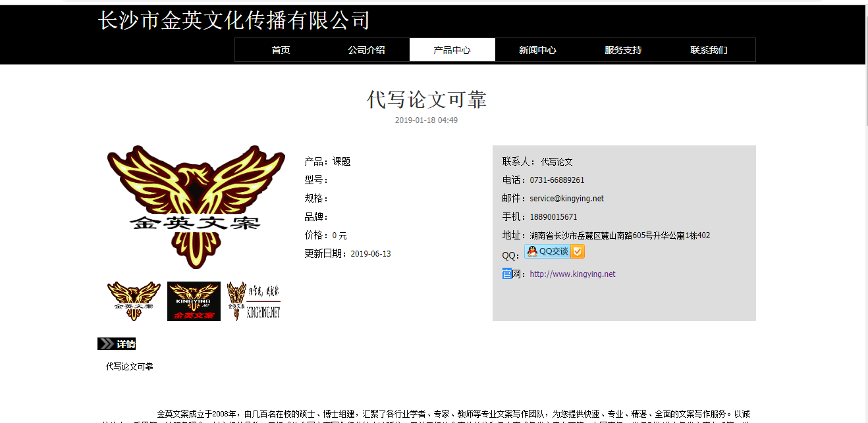Open the highlighted 产品中心 tab
This screenshot has height=423, width=868.
pyautogui.click(x=452, y=50)
